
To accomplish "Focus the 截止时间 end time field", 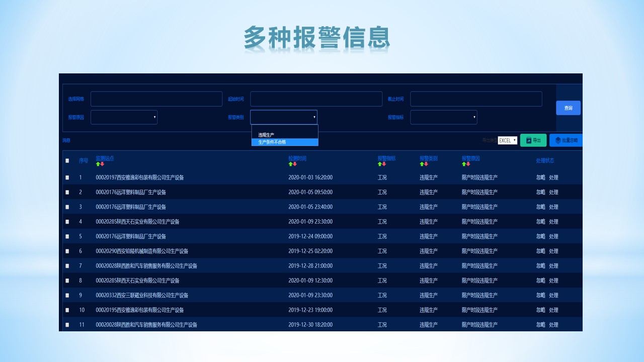I will click(x=476, y=99).
